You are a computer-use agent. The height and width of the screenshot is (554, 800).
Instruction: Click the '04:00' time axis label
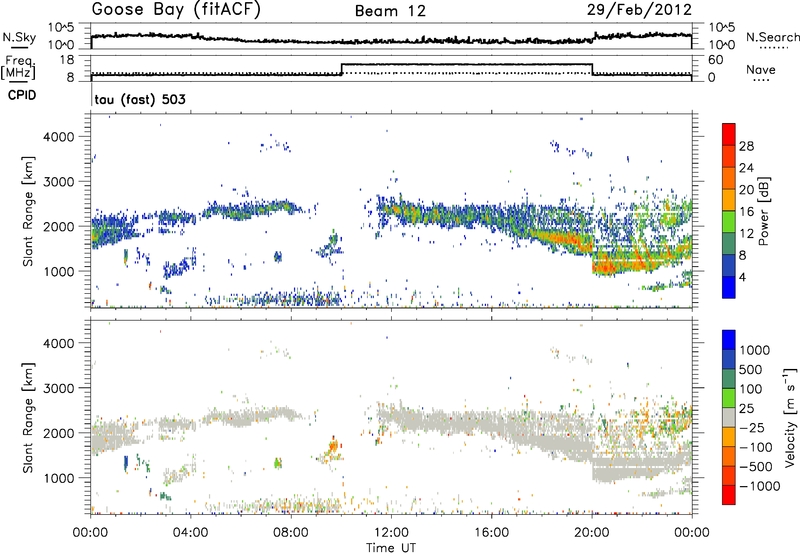[x=190, y=533]
